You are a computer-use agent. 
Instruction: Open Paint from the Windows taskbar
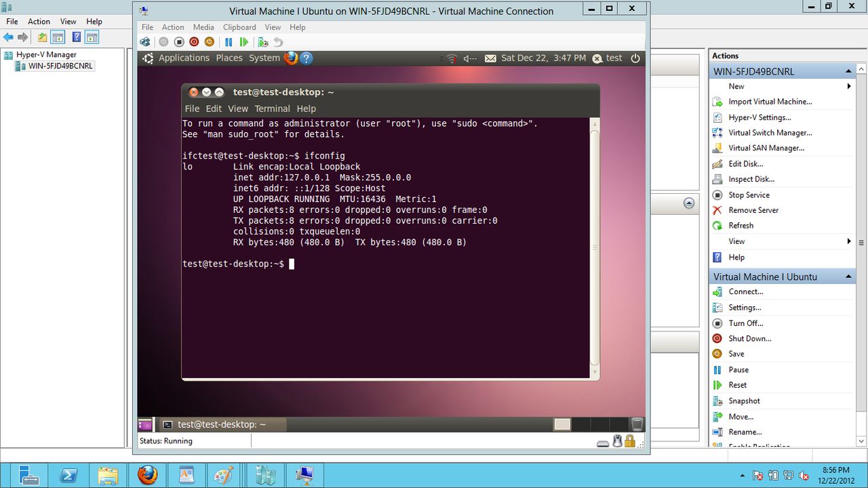tap(224, 475)
